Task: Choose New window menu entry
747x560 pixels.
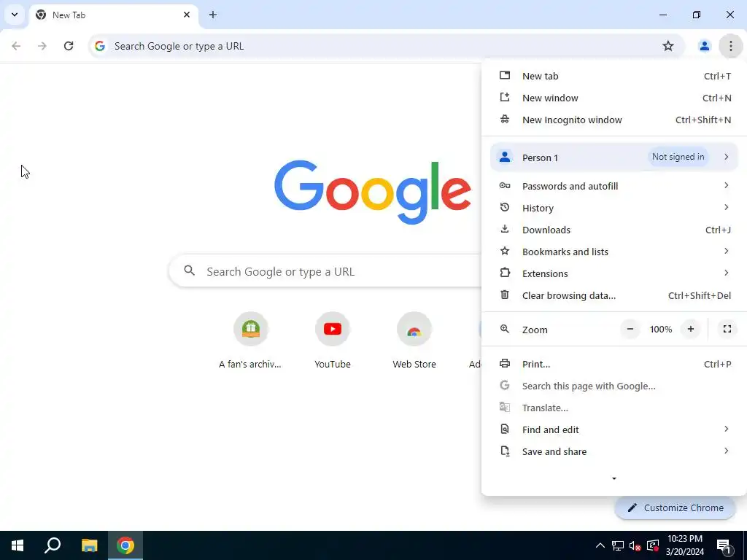Action: 614,98
